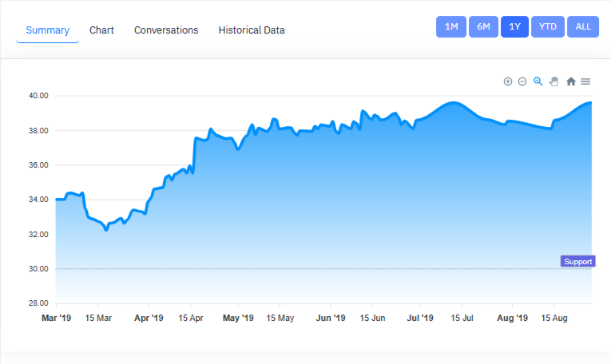Select the 1M time range
Screen dimensions: 611x364
[451, 26]
